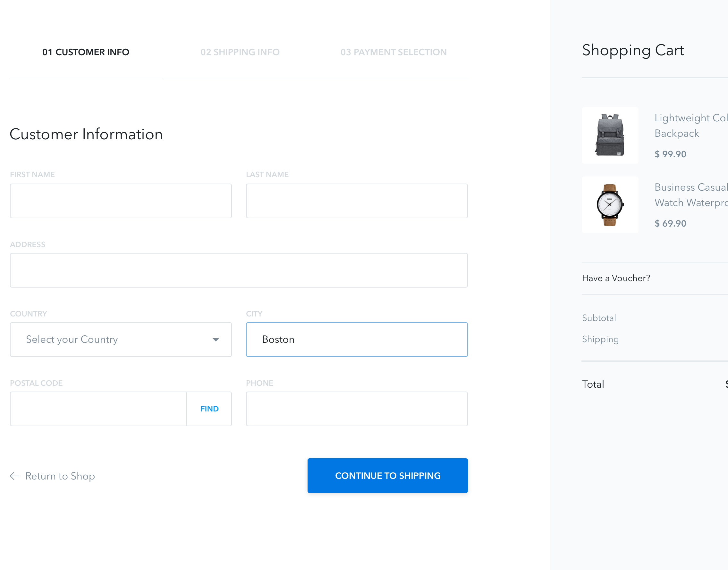
Task: Click the country dropdown caret arrow
Action: click(216, 340)
